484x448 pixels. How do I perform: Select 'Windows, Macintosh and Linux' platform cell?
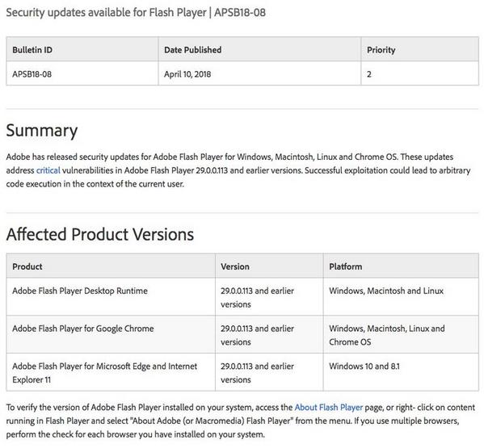[x=401, y=296]
